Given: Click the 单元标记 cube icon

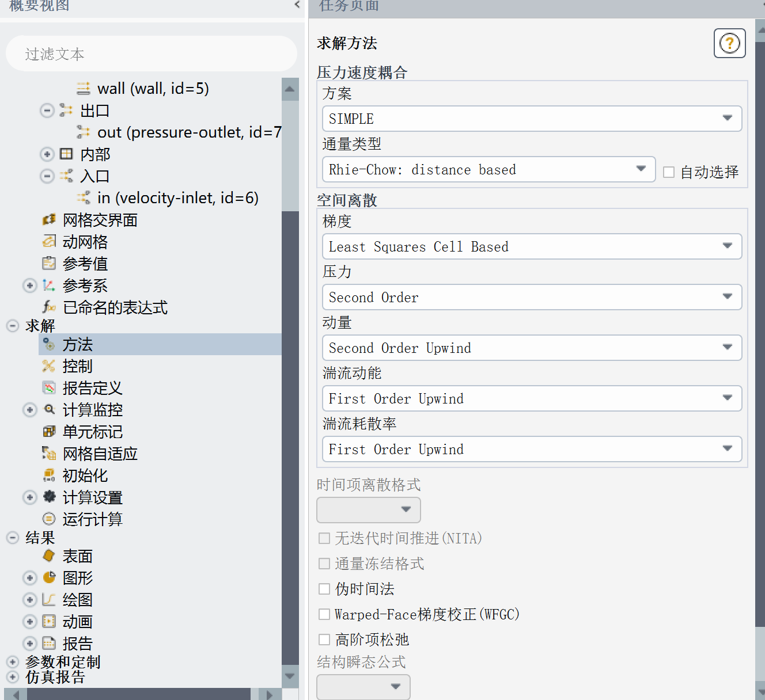Looking at the screenshot, I should click(x=50, y=432).
